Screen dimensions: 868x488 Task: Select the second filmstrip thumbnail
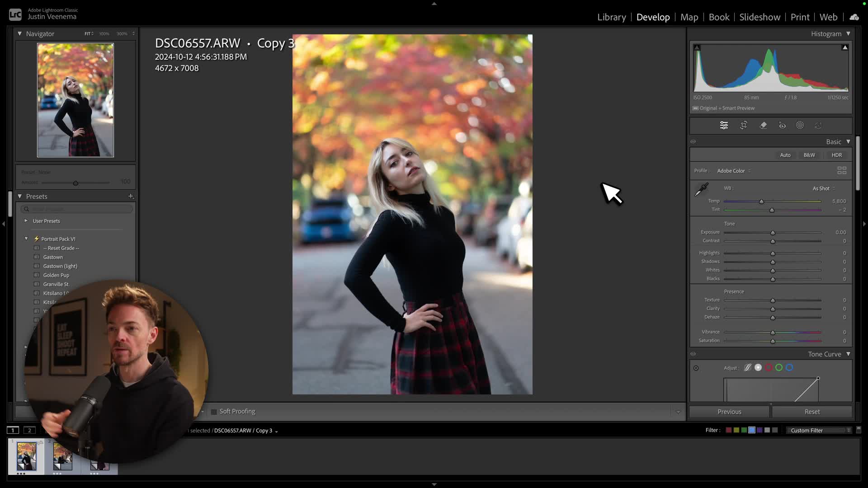click(x=63, y=456)
